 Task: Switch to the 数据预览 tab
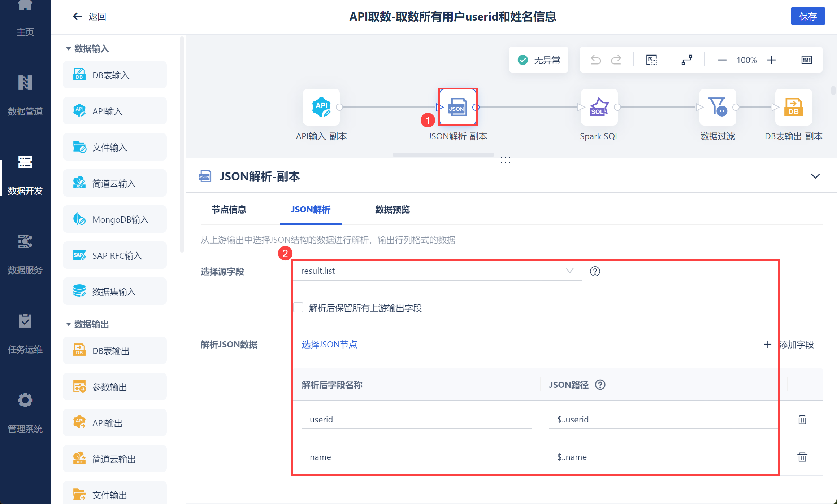392,210
